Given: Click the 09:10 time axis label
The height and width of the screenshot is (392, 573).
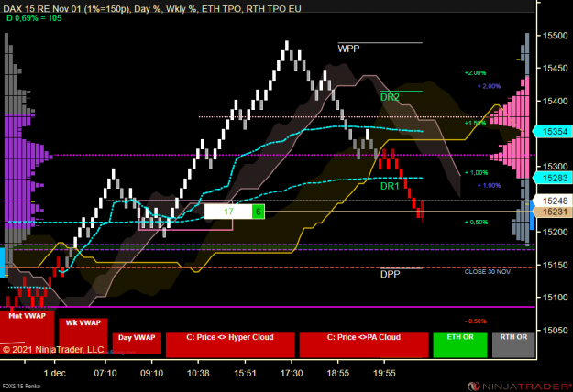Looking at the screenshot, I should coord(151,373).
